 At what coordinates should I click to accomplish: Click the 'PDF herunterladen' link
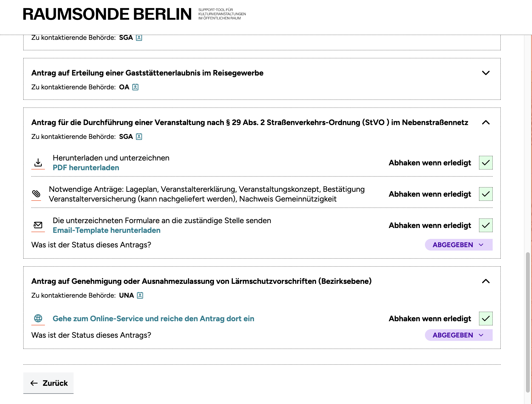pyautogui.click(x=86, y=168)
